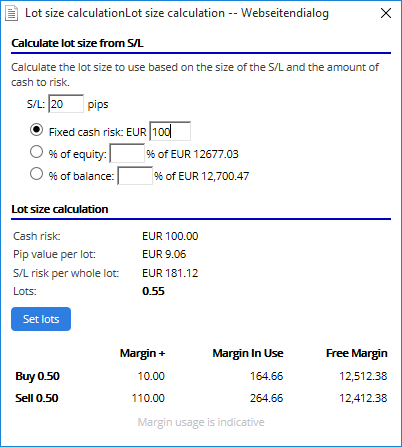Screen dimensions: 402x447
Task: Click the Cash risk EUR 100.00 value
Action: pyautogui.click(x=170, y=236)
